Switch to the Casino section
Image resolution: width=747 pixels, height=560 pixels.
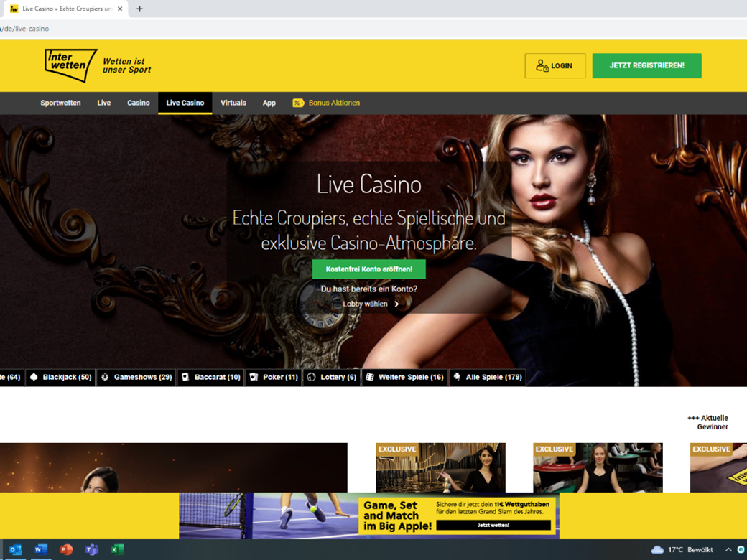click(139, 103)
